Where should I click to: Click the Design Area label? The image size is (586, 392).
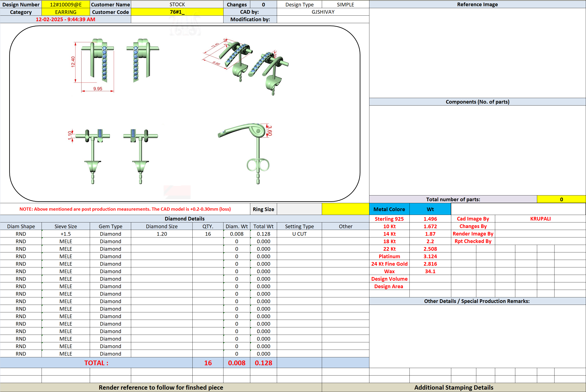(389, 286)
